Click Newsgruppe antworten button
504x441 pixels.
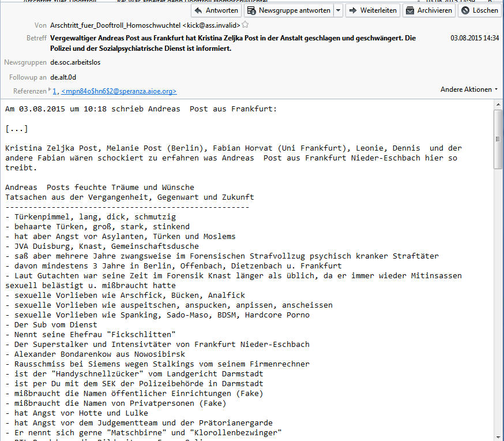click(289, 10)
